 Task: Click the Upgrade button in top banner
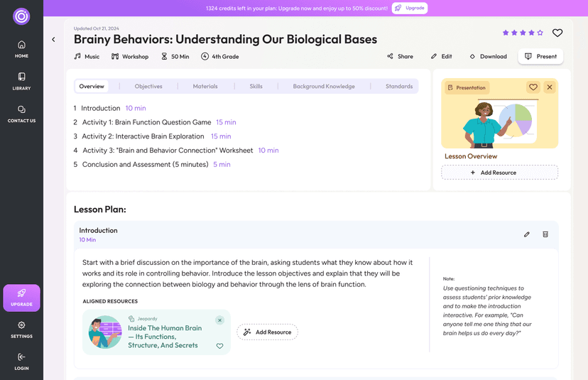(410, 9)
